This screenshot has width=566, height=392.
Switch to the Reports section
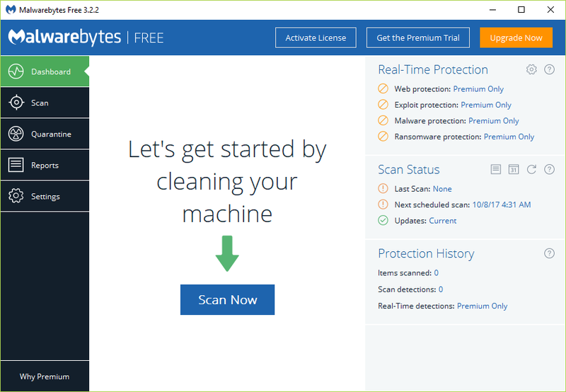coord(45,165)
